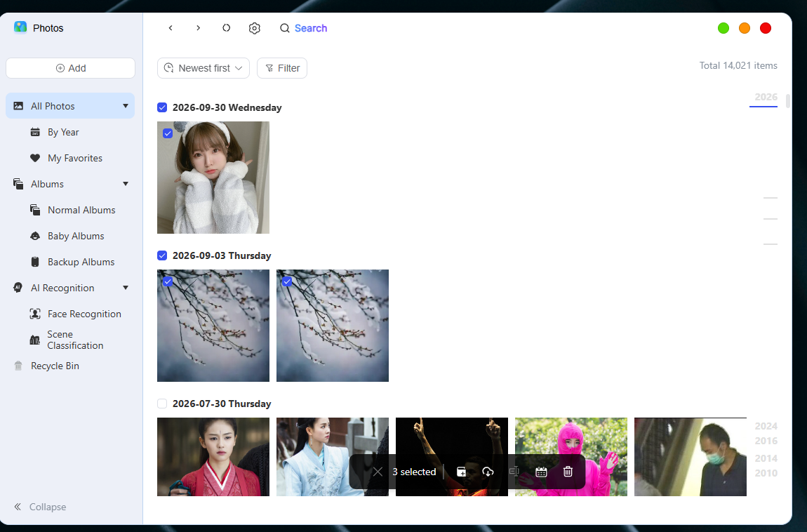Jump to 2024 on the year timeline
This screenshot has width=807, height=532.
(766, 426)
